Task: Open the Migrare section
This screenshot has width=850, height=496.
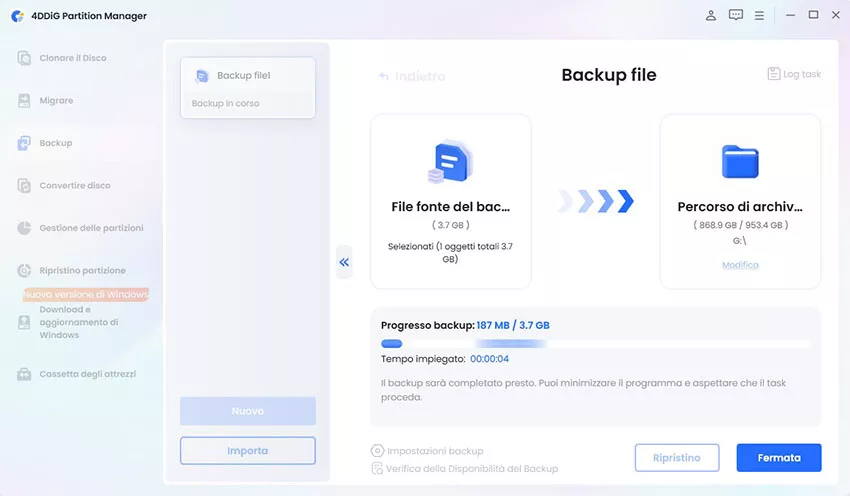Action: pos(56,100)
